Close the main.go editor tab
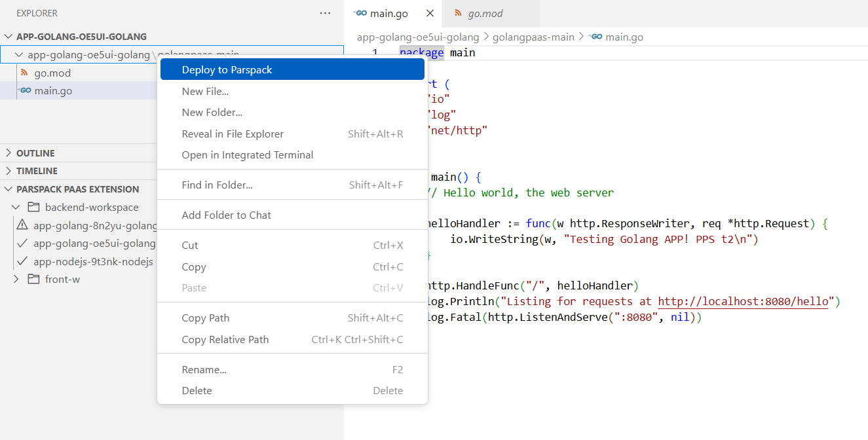This screenshot has width=868, height=440. [430, 13]
